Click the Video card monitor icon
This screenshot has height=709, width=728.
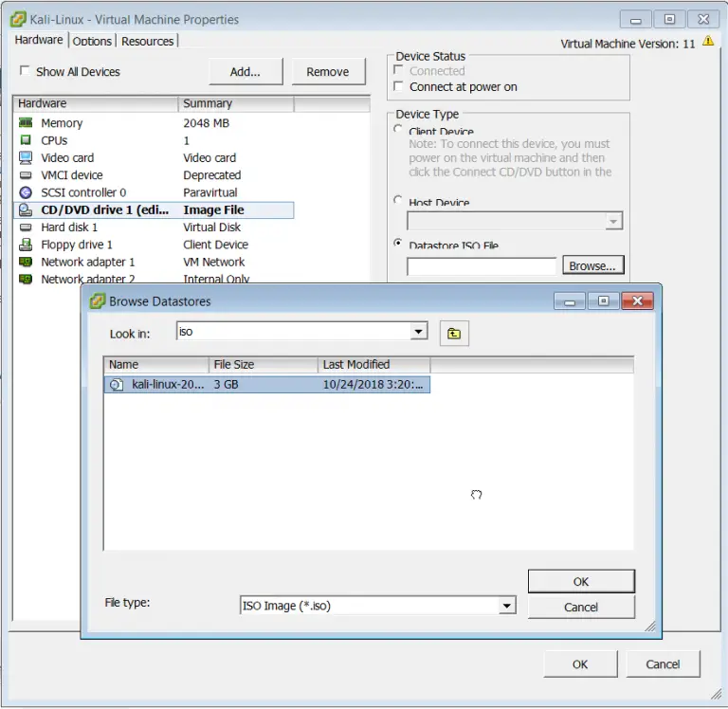[26, 158]
